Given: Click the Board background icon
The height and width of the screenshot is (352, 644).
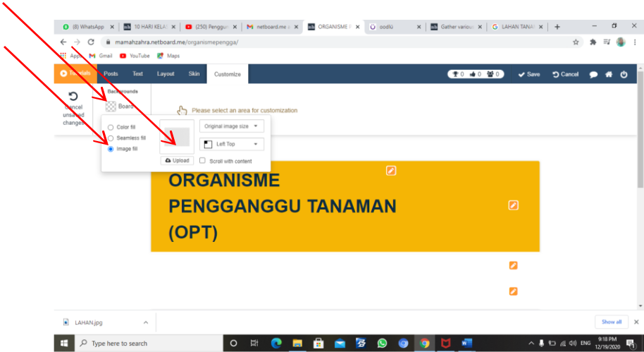Looking at the screenshot, I should [x=111, y=107].
